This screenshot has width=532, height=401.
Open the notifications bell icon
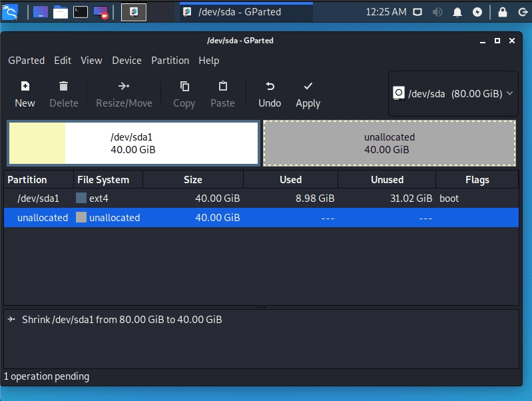pos(457,12)
